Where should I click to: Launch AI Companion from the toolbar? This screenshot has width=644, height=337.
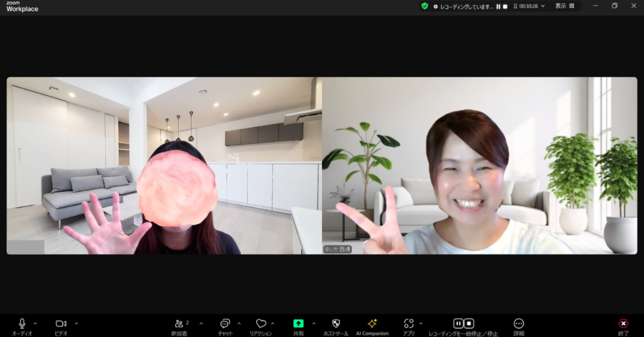tap(372, 323)
